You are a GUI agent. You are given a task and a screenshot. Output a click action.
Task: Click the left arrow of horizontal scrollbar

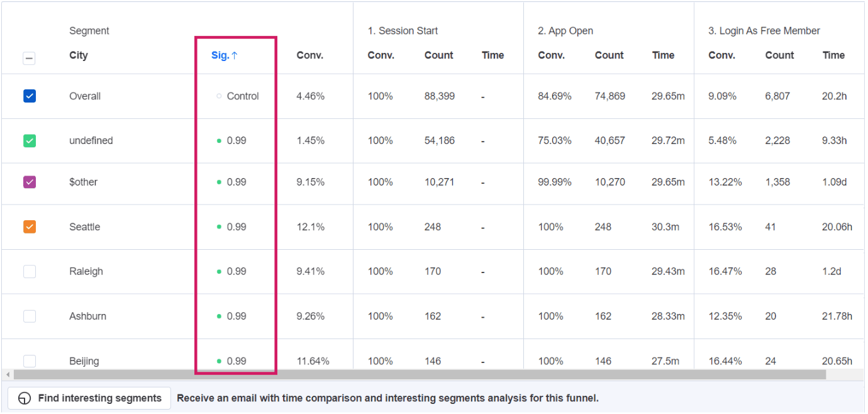click(8, 375)
